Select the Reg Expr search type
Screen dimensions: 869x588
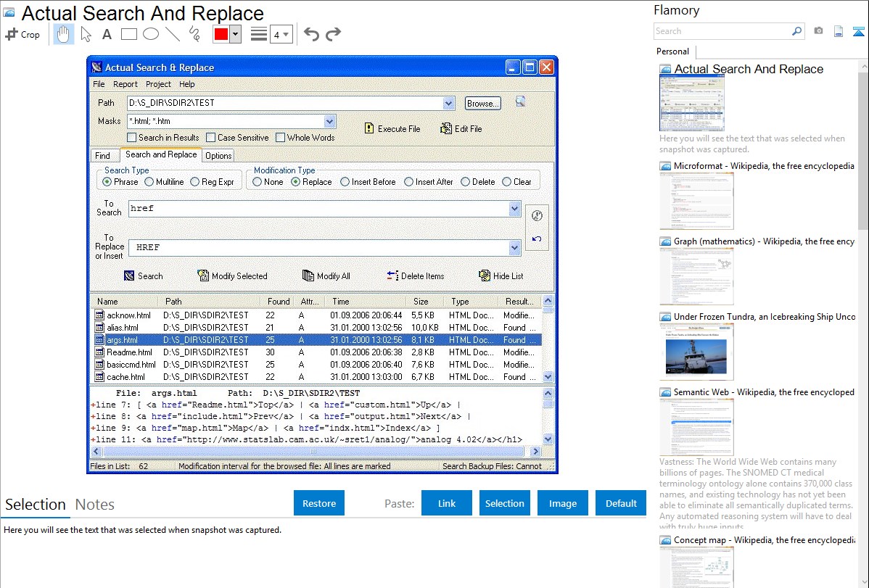click(x=194, y=182)
